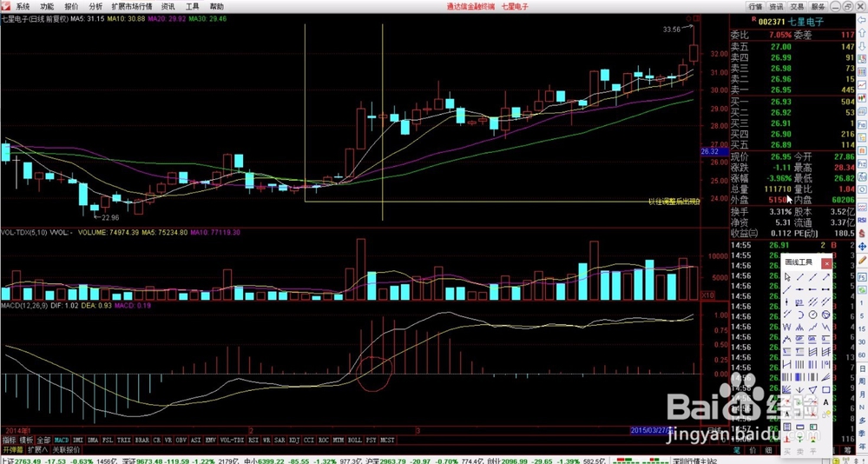The height and width of the screenshot is (464, 868).
Task: Select the W-shaped wave tool
Action: (x=787, y=327)
